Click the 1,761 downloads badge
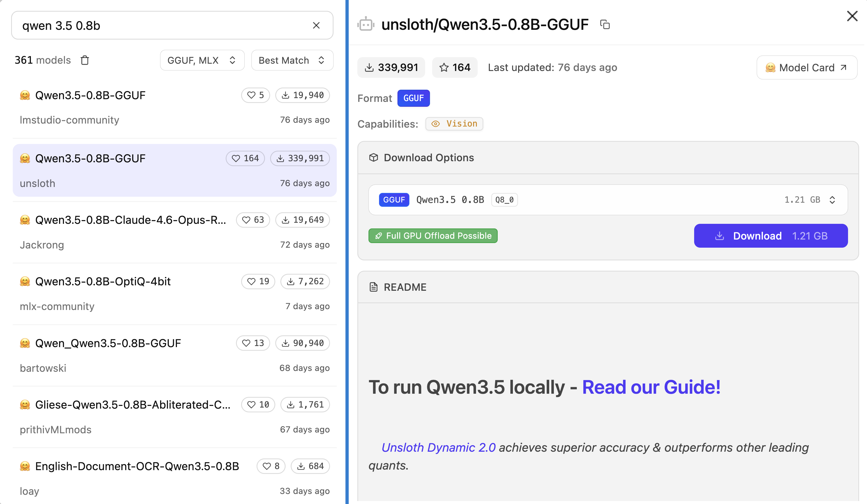The height and width of the screenshot is (504, 867). (x=305, y=405)
